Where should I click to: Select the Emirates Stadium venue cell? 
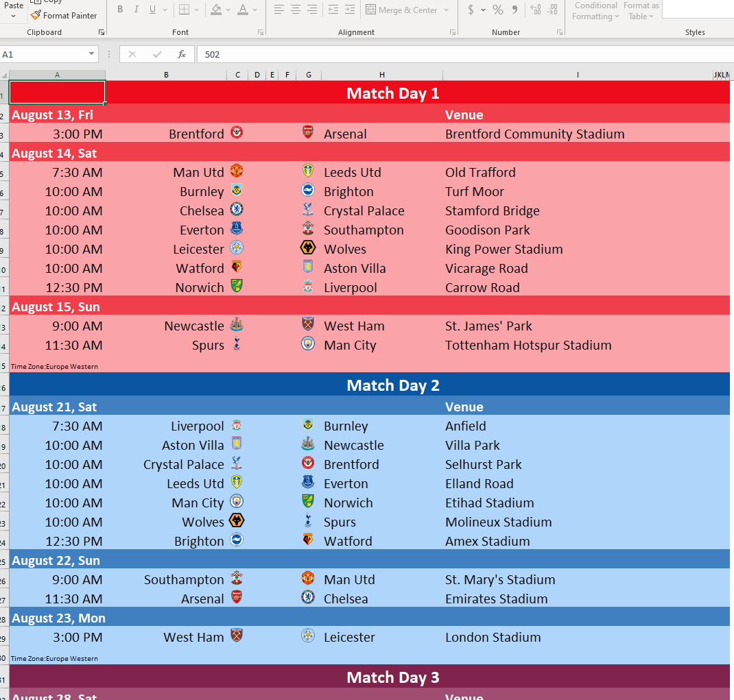578,599
